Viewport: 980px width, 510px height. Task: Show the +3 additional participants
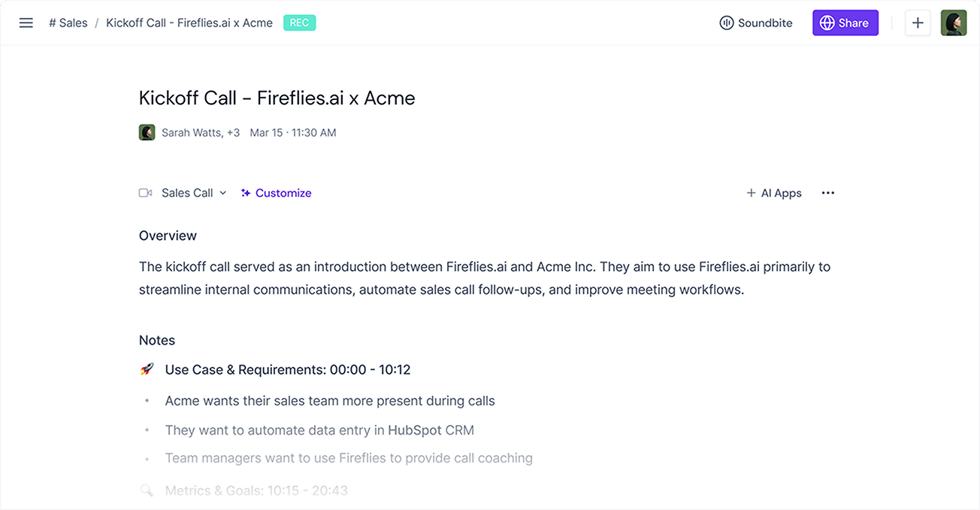[233, 132]
